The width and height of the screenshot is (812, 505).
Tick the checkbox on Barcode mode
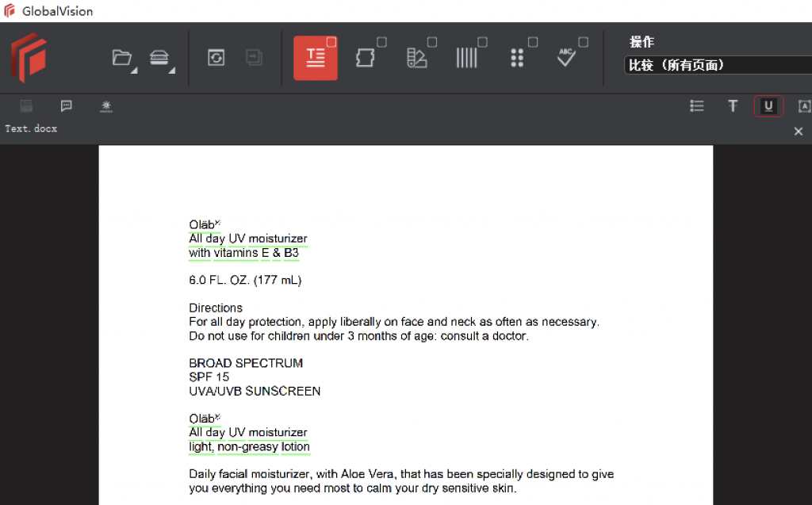coord(482,42)
